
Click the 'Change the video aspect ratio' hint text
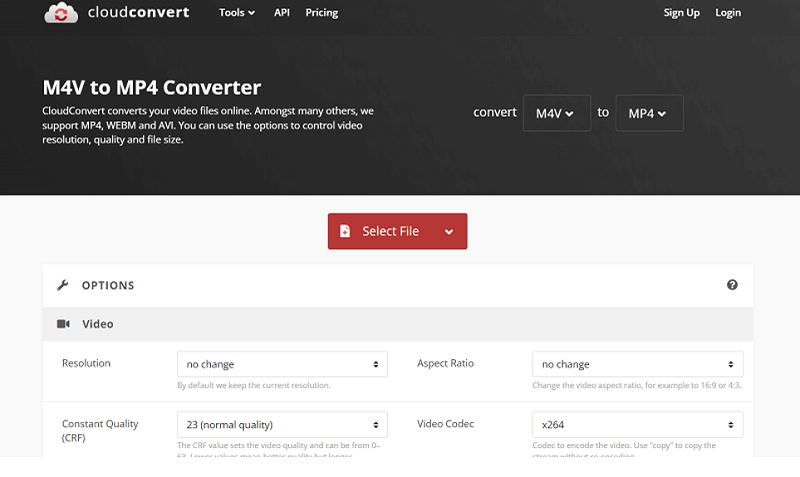pyautogui.click(x=637, y=385)
